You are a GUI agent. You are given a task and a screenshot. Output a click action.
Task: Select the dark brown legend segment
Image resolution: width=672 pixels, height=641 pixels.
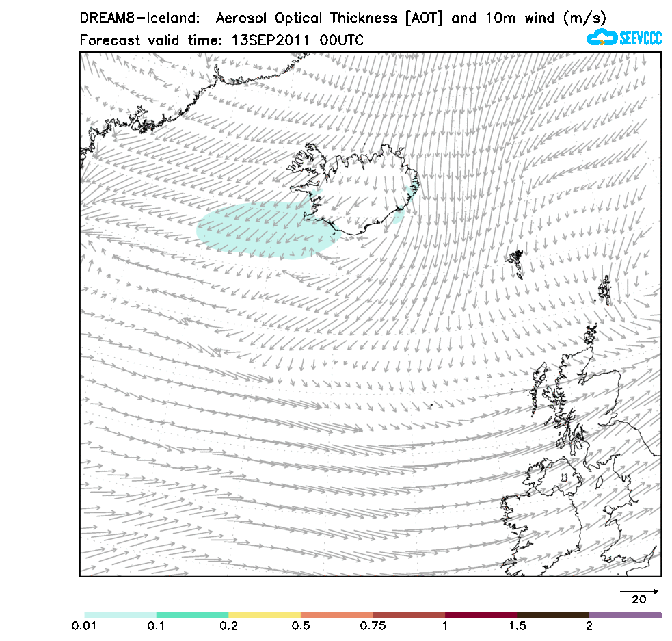click(553, 615)
